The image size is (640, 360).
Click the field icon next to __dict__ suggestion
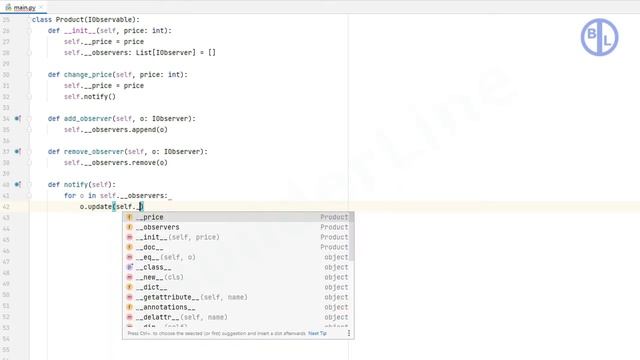(129, 287)
